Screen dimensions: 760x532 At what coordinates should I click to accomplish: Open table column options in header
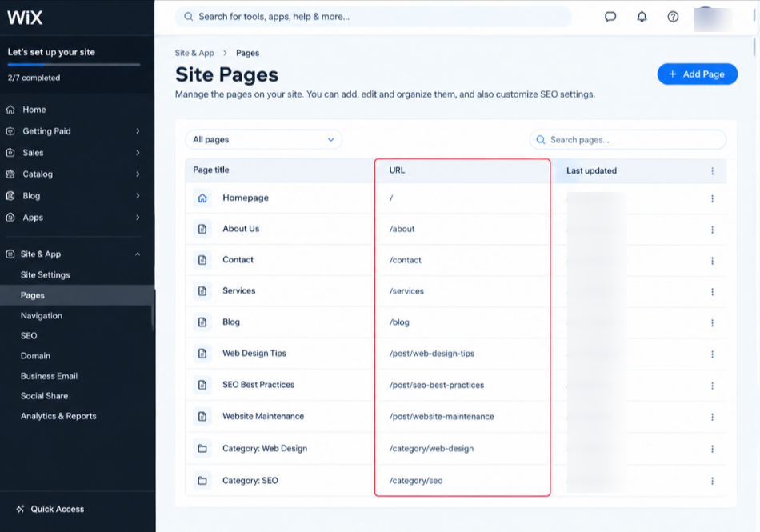[x=712, y=171]
